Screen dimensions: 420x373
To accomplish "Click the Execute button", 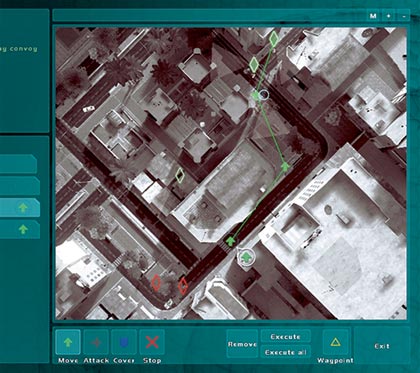I will point(285,337).
